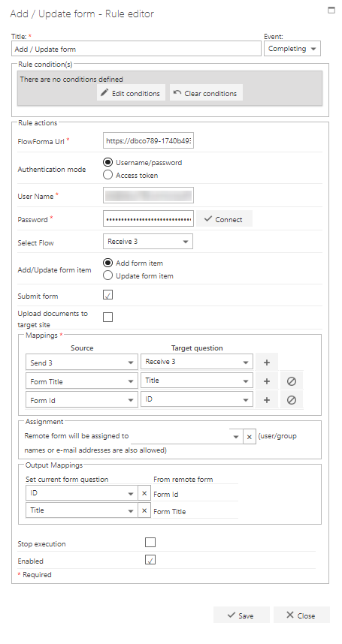Open the Select Flow dropdown
This screenshot has height=644, width=342.
pyautogui.click(x=148, y=242)
